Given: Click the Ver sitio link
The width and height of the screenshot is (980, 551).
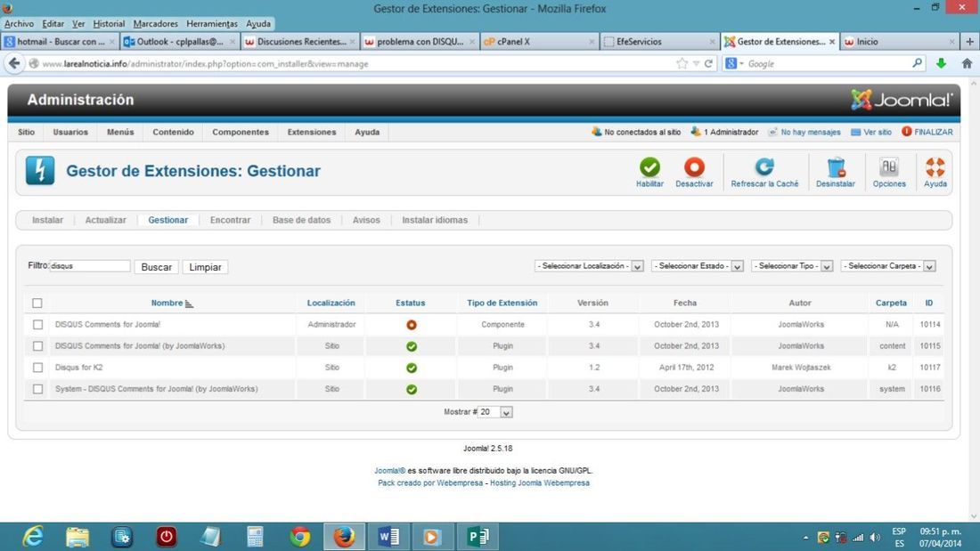Looking at the screenshot, I should (871, 133).
